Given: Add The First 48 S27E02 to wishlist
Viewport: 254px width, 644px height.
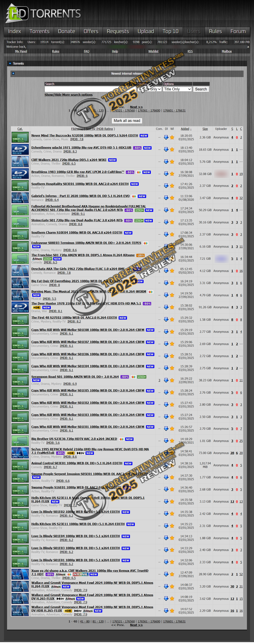Looking at the screenshot, I should [172, 320].
